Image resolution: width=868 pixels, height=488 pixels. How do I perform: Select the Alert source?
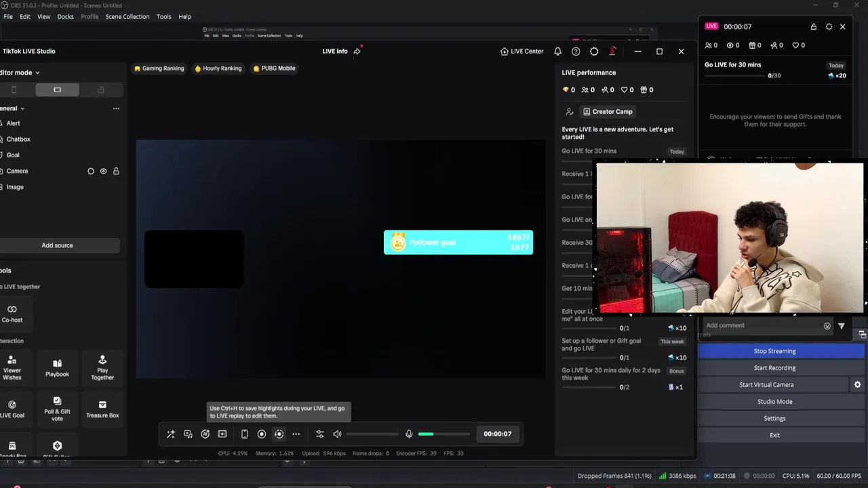(x=14, y=123)
